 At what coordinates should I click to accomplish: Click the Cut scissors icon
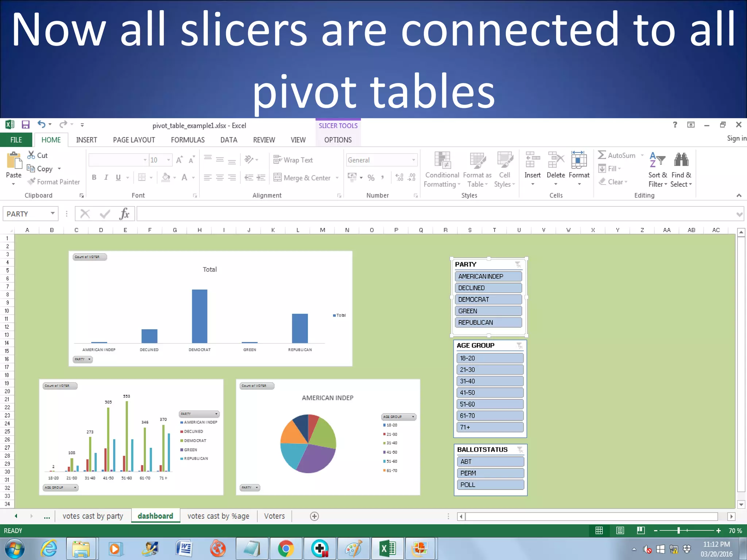coord(31,155)
